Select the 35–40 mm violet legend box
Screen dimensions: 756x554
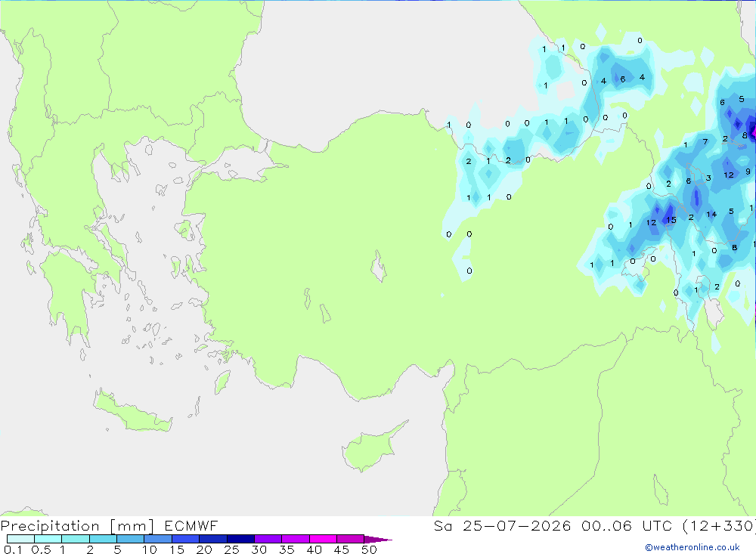pos(296,539)
